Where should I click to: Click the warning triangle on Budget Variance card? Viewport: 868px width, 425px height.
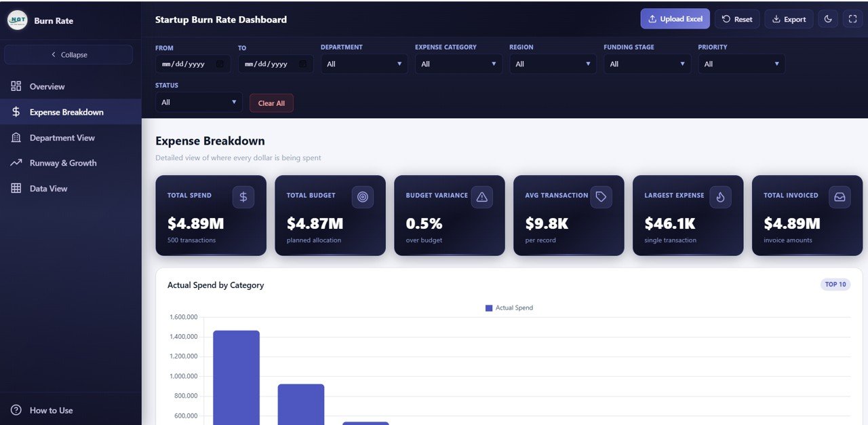(482, 196)
